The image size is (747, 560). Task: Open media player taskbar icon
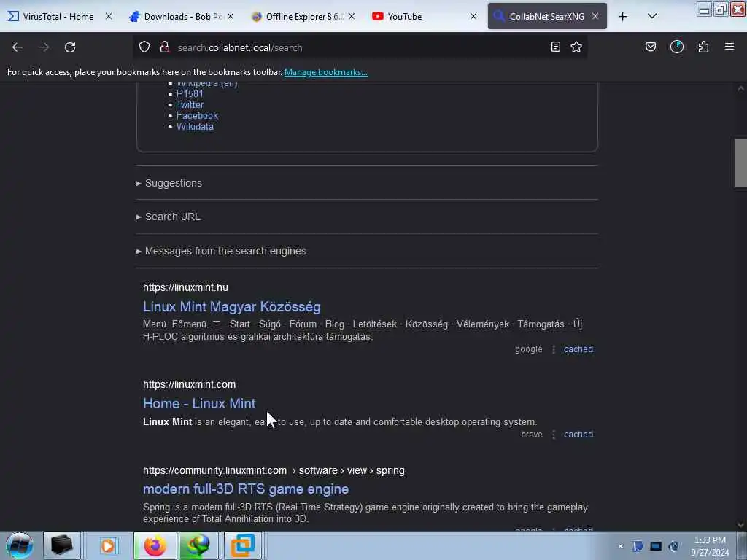108,545
